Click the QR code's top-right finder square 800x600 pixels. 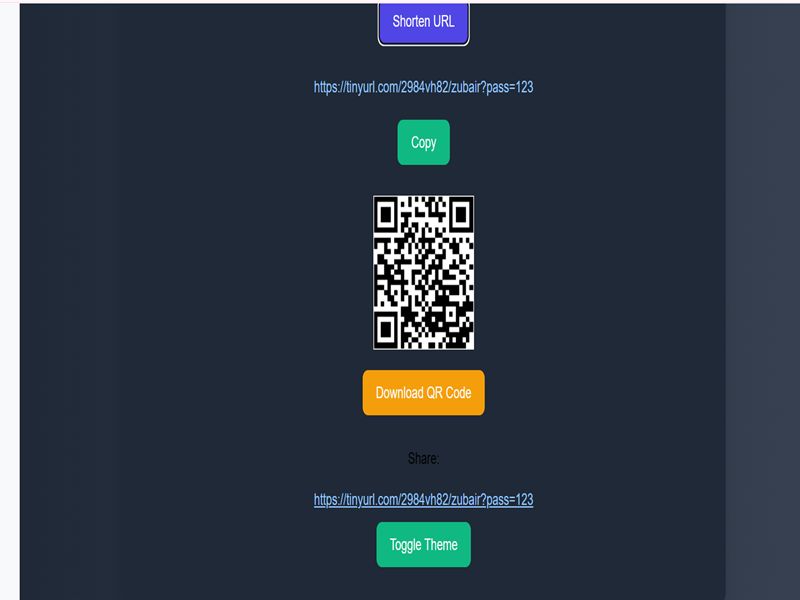(461, 215)
